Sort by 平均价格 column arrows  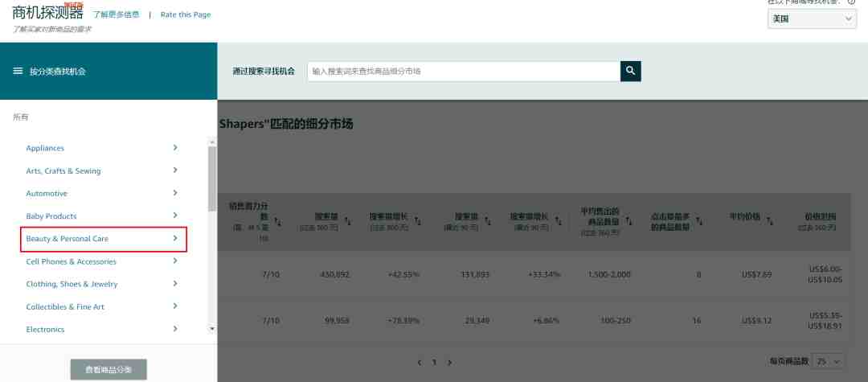[769, 220]
